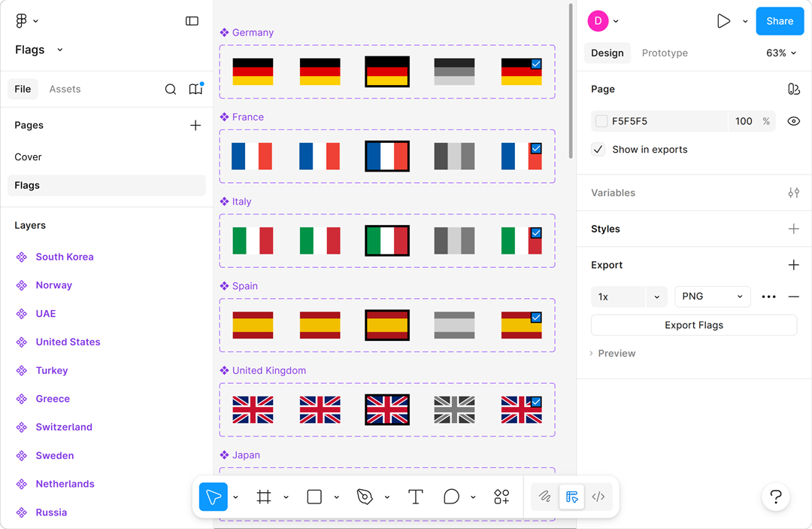The width and height of the screenshot is (812, 529).
Task: Toggle page background visibility eye
Action: point(793,121)
